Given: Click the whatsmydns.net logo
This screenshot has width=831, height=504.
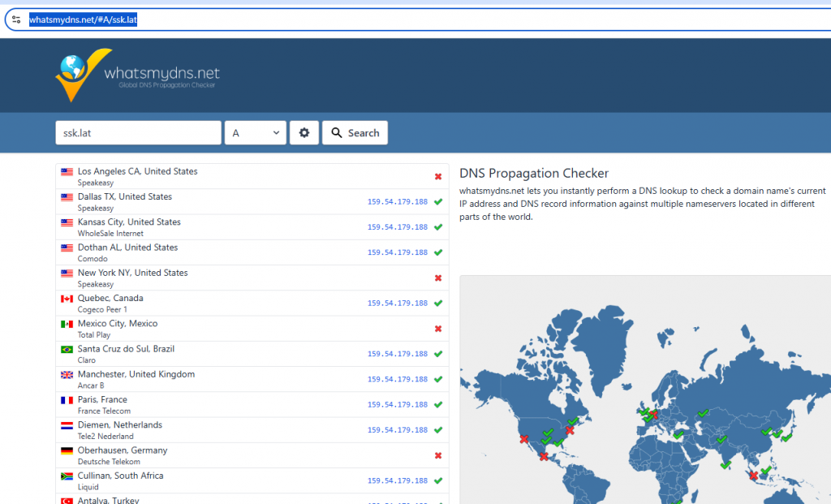Looking at the screenshot, I should (x=137, y=75).
